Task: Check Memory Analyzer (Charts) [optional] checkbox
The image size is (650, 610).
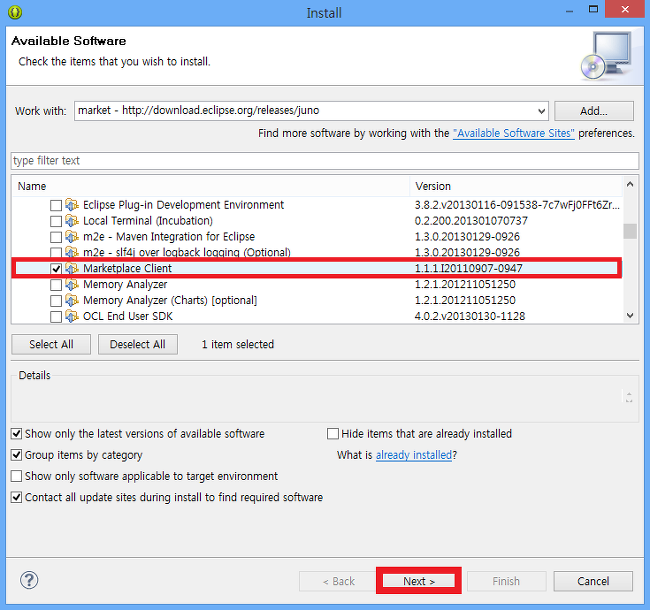Action: (x=56, y=300)
